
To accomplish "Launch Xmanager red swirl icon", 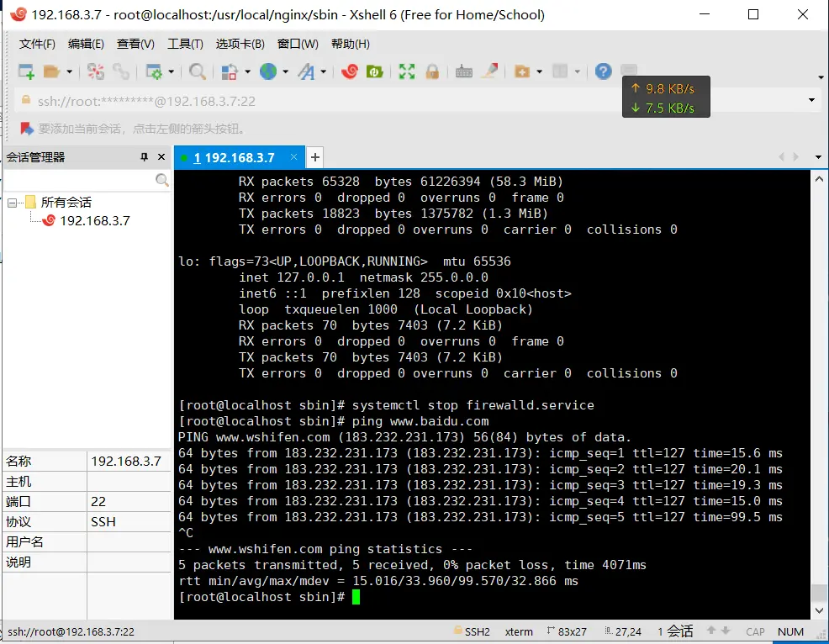I will click(x=350, y=71).
